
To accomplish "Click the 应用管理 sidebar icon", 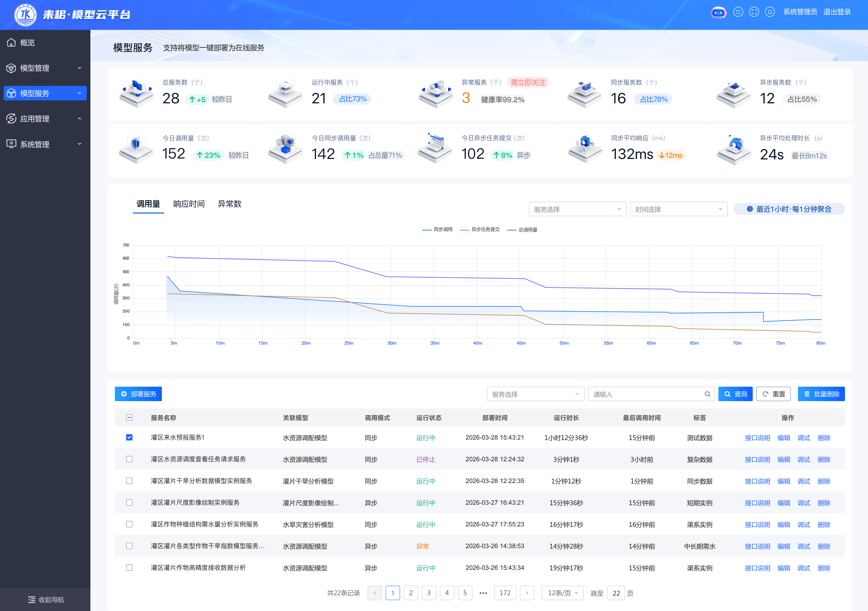I will (x=11, y=119).
